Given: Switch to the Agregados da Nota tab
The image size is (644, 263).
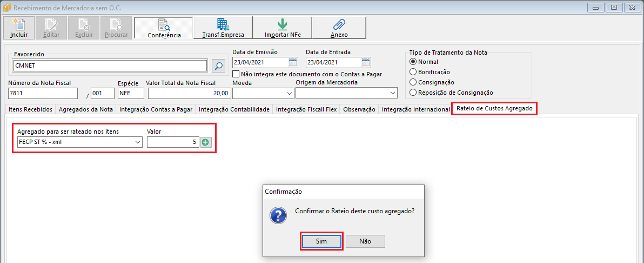Looking at the screenshot, I should click(x=86, y=109).
